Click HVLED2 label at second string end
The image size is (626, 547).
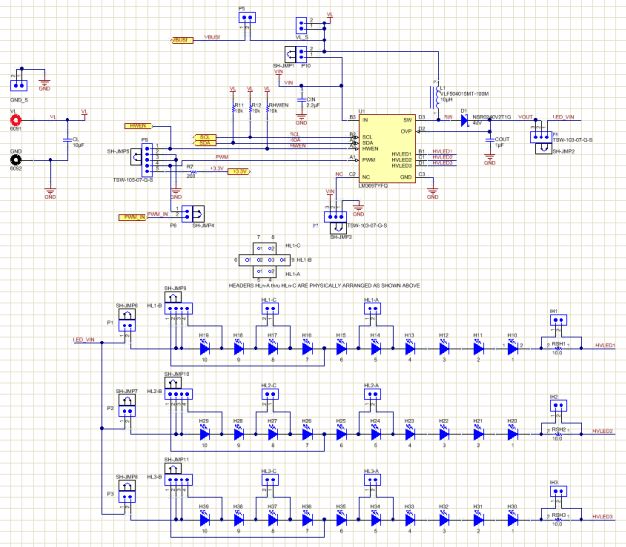[x=602, y=431]
